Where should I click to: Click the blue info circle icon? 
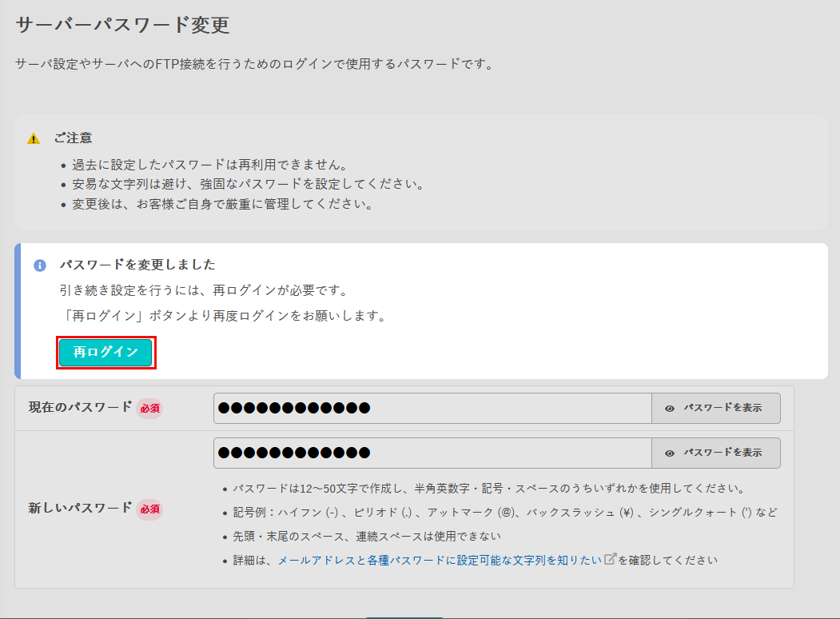[39, 266]
